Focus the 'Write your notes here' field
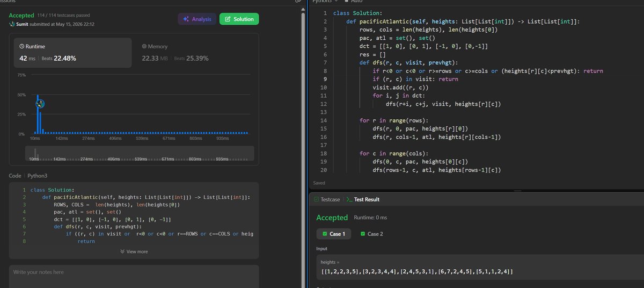Viewport: 644px width, 288px height. 134,276
